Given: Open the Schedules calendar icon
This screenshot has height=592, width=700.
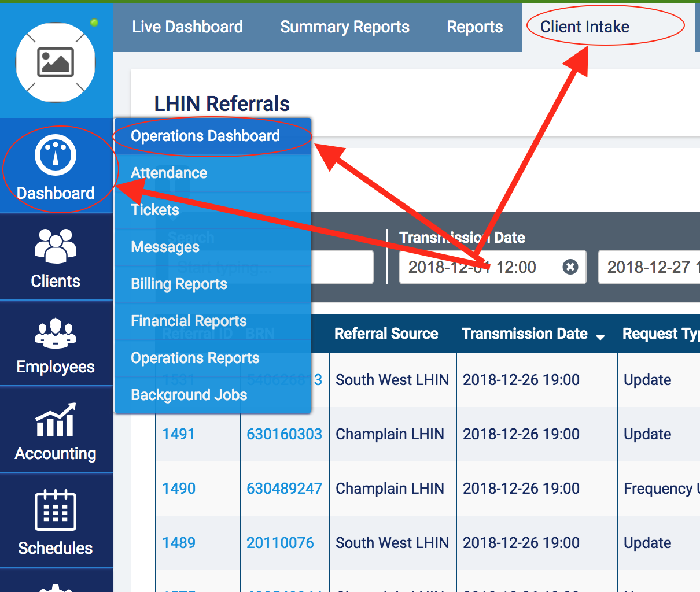Looking at the screenshot, I should click(56, 510).
